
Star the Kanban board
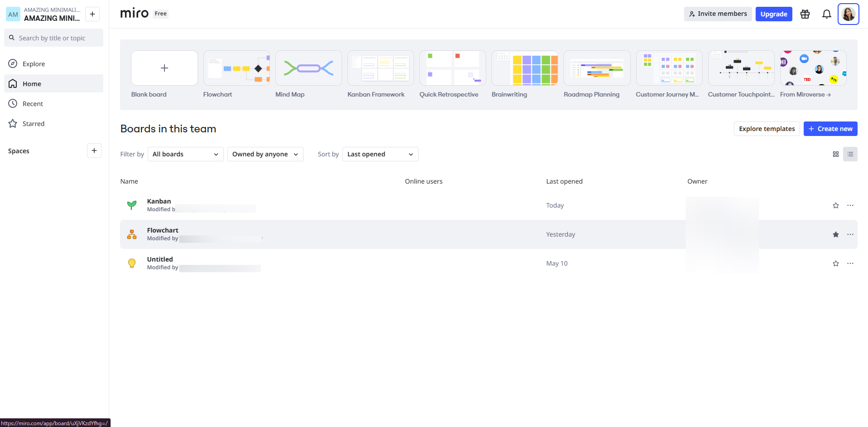pyautogui.click(x=835, y=205)
